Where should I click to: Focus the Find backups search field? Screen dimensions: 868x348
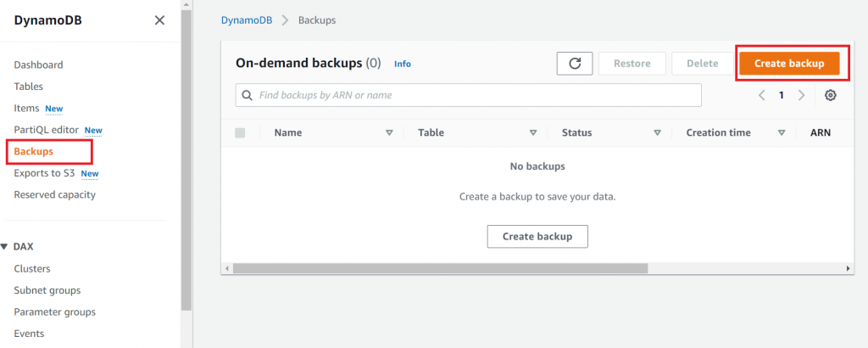(475, 95)
